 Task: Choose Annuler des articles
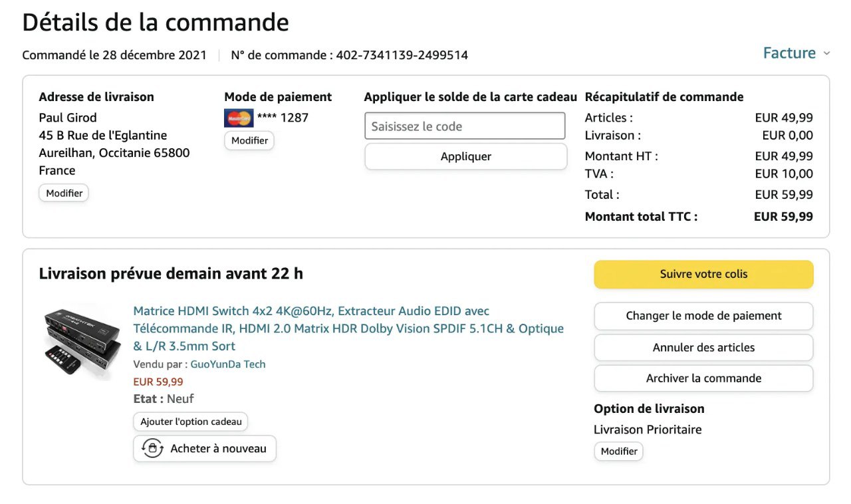[x=703, y=347]
